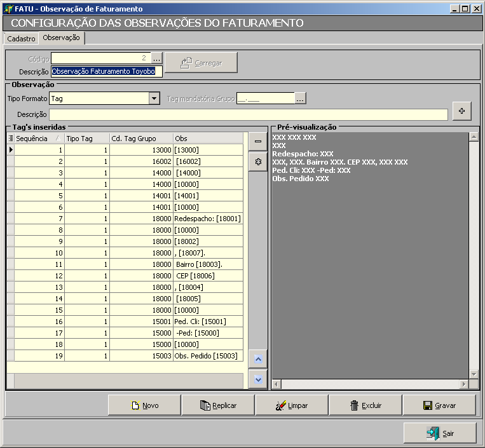The width and height of the screenshot is (485, 448).
Task: Select the Observação tab
Action: click(62, 38)
